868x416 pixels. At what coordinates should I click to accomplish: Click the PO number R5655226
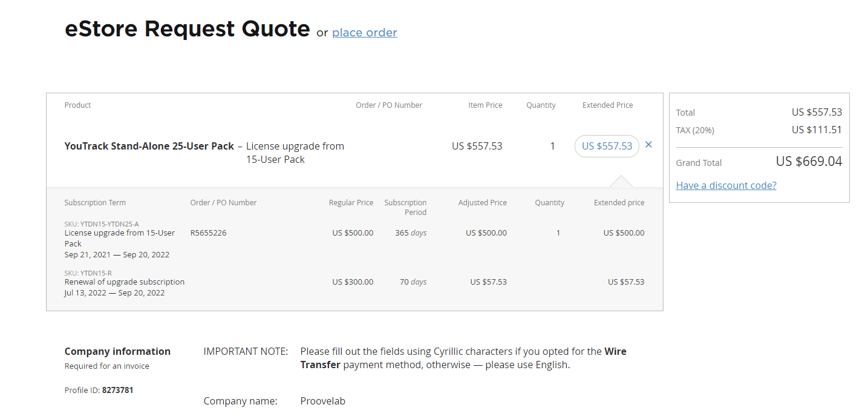click(208, 233)
